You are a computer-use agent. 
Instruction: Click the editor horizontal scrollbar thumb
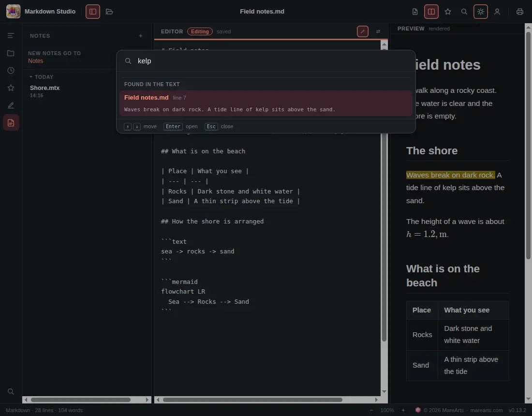[x=252, y=400]
